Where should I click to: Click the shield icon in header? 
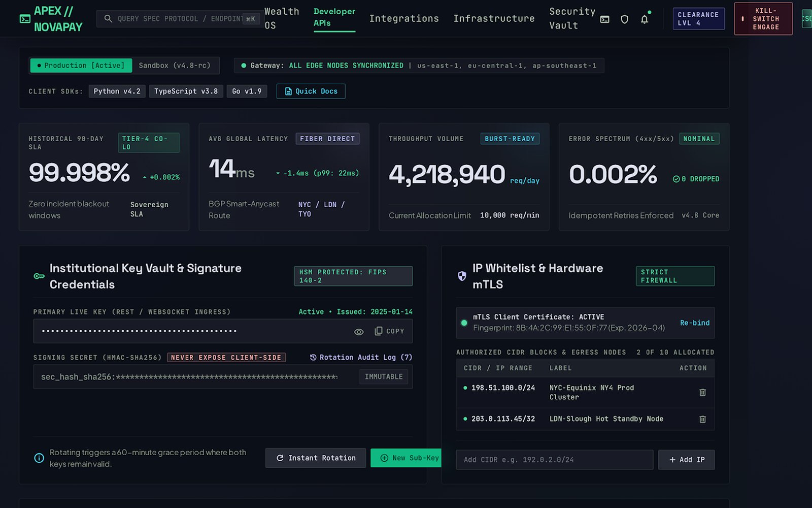(625, 19)
